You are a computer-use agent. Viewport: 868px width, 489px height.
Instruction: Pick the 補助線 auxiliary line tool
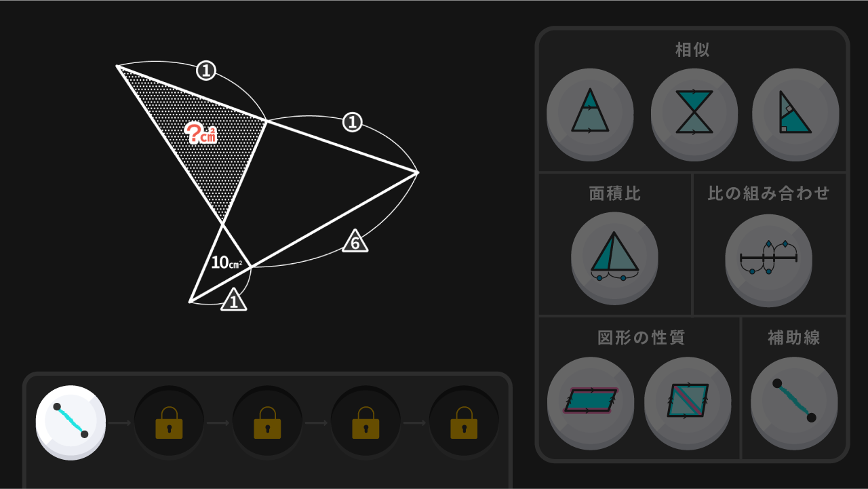coord(794,401)
